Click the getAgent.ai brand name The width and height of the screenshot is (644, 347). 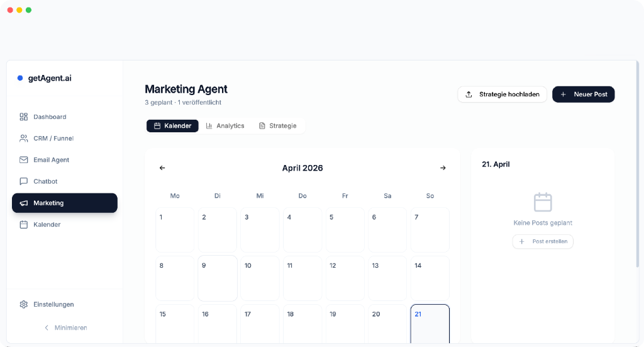pyautogui.click(x=50, y=78)
